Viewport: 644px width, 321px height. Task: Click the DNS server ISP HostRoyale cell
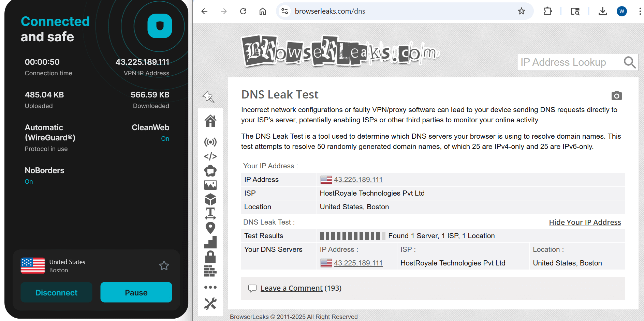pos(453,263)
